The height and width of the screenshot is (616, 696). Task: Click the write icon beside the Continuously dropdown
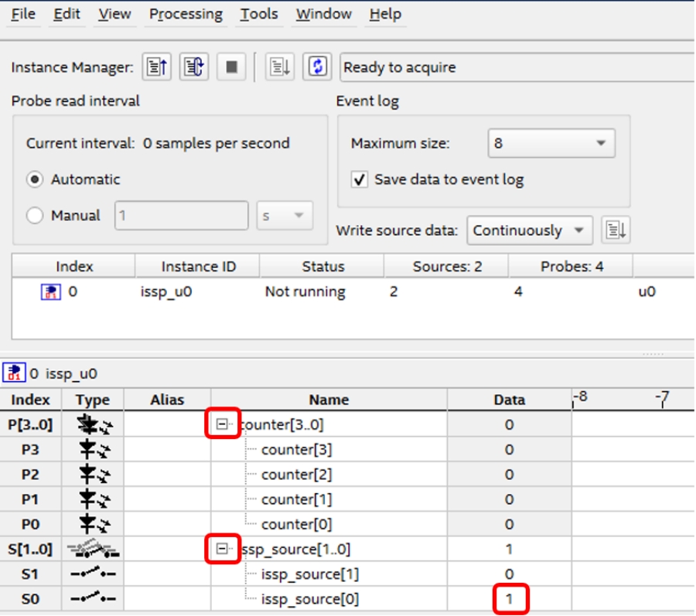616,230
